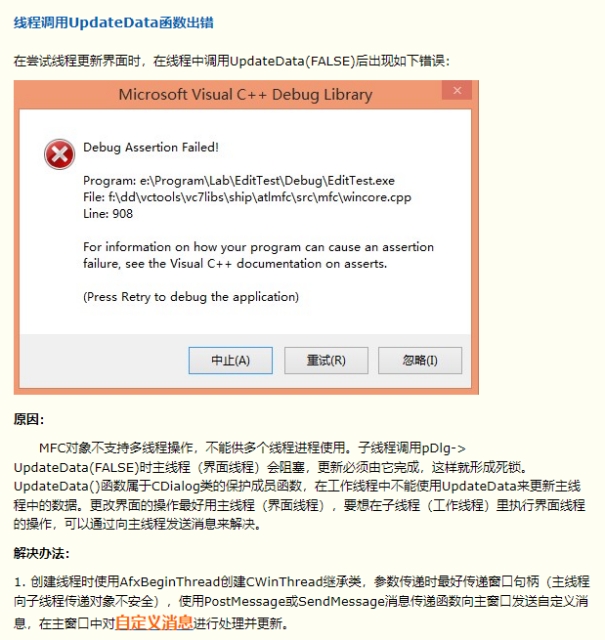Screen dimensions: 605x640
Task: Choose the 中止(A) abort button
Action: pyautogui.click(x=231, y=360)
